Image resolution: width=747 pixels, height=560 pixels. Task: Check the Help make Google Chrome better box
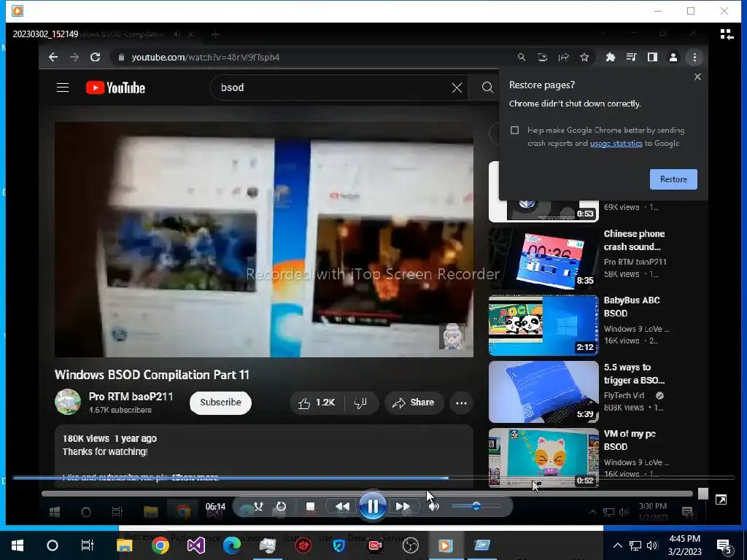click(x=514, y=130)
